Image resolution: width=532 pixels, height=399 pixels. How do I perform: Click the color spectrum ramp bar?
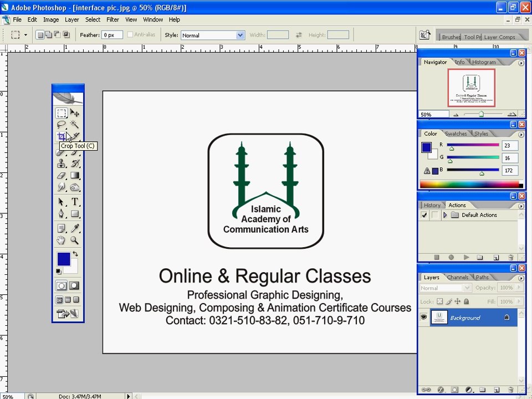(471, 184)
